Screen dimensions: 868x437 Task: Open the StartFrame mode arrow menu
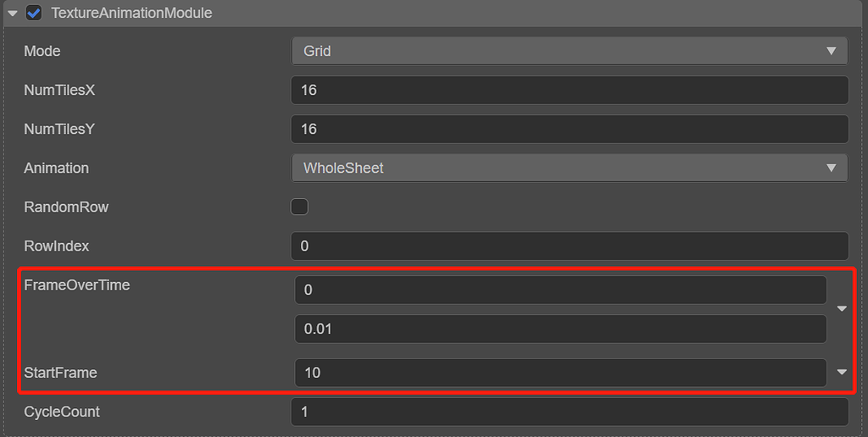tap(842, 372)
